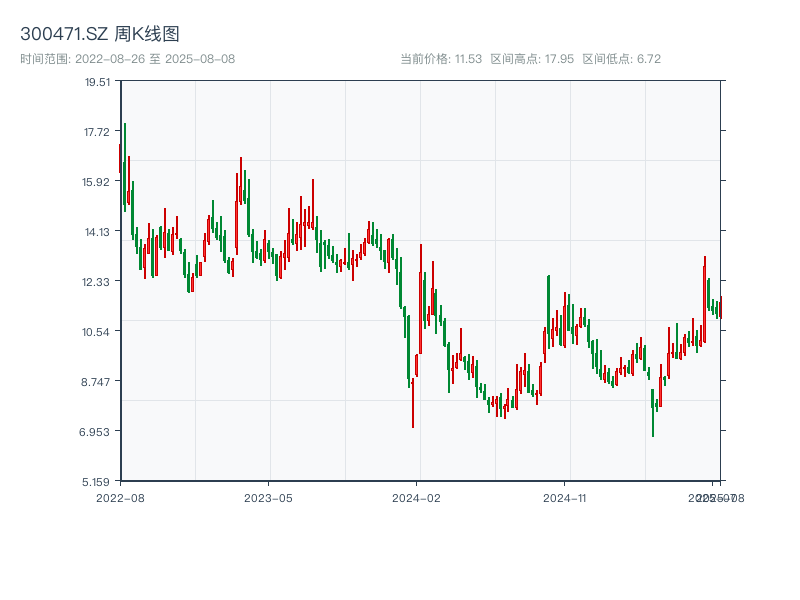The height and width of the screenshot is (600, 800).
Task: Click the period high label 区间高点: 17.95
Action: tap(532, 59)
